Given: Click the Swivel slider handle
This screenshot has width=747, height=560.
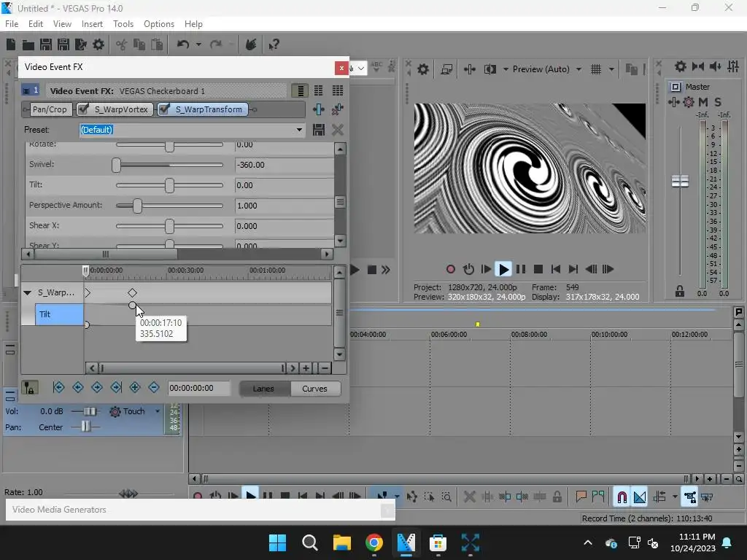Looking at the screenshot, I should pyautogui.click(x=116, y=165).
